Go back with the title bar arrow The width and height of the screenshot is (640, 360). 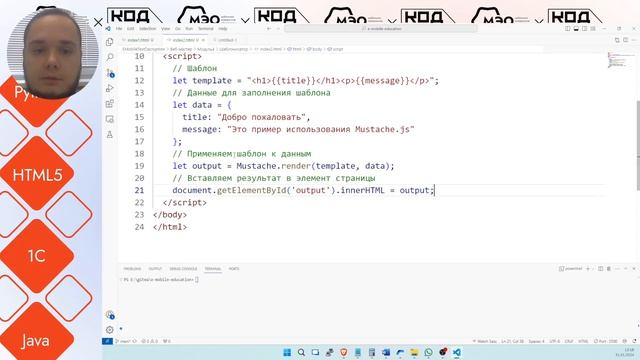pyautogui.click(x=269, y=29)
